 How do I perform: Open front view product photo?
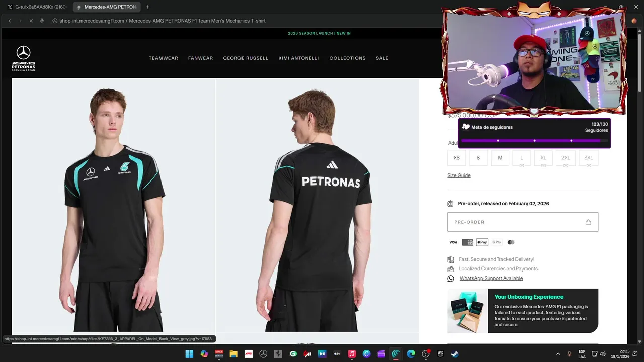(x=113, y=205)
